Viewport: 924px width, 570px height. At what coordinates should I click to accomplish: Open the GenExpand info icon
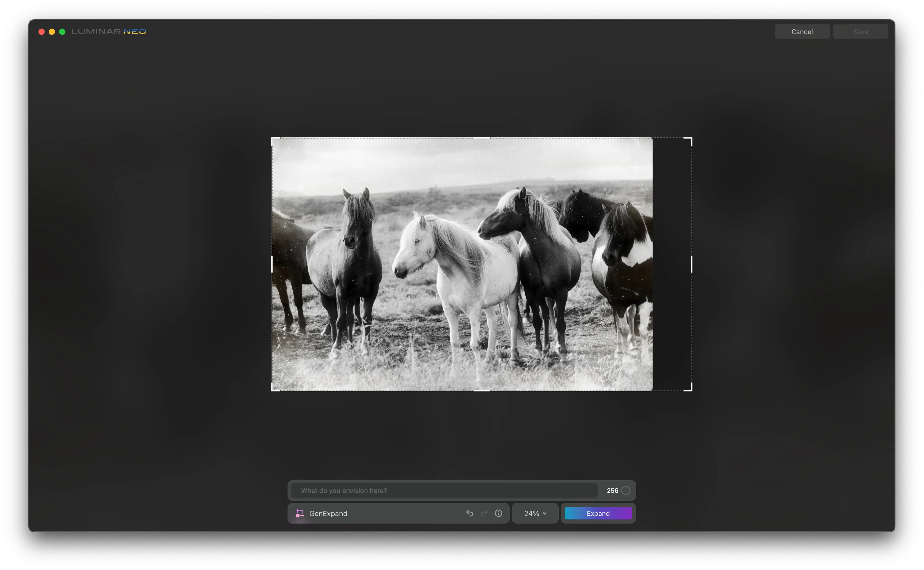pos(498,513)
